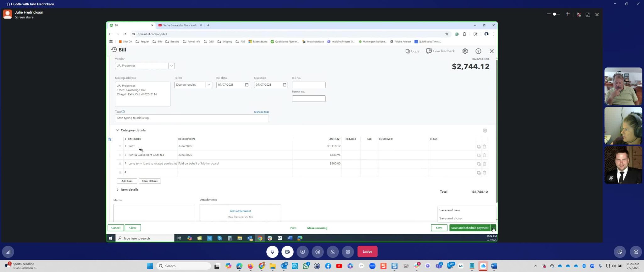Click the Clear button
644x272 pixels.
(x=133, y=228)
